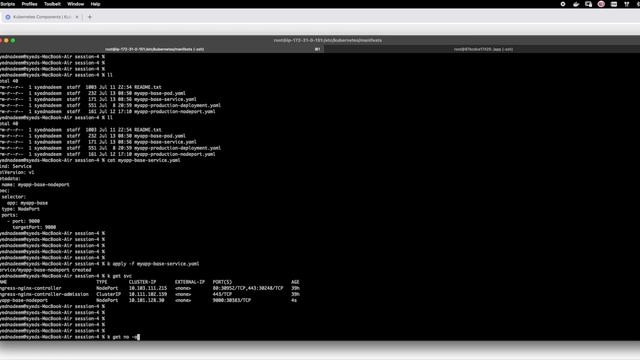Open the screen mirroring menu bar icon

coord(589,4)
